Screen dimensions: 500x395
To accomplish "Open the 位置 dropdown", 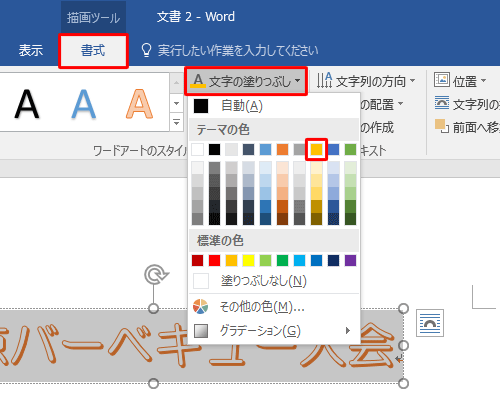I will (460, 81).
